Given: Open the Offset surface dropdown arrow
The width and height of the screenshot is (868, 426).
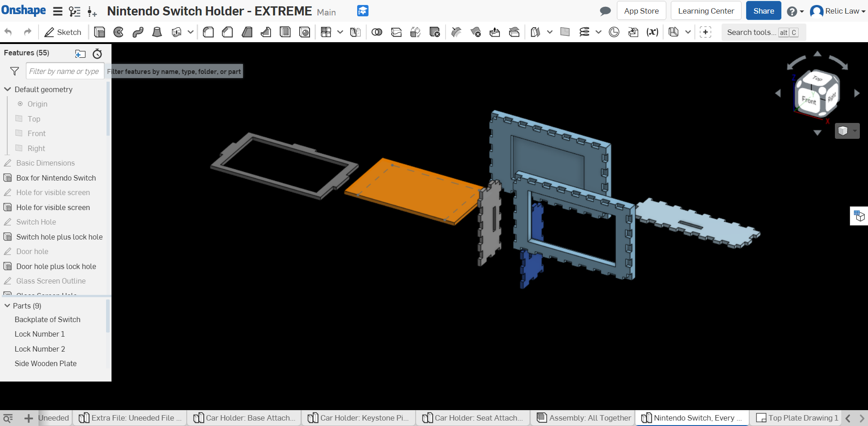Looking at the screenshot, I should pyautogui.click(x=549, y=32).
